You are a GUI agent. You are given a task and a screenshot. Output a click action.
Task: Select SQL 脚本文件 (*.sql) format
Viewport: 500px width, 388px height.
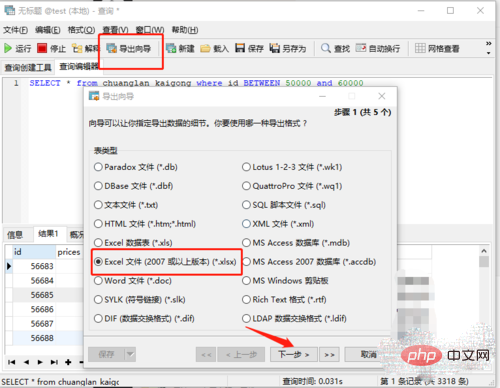(284, 205)
